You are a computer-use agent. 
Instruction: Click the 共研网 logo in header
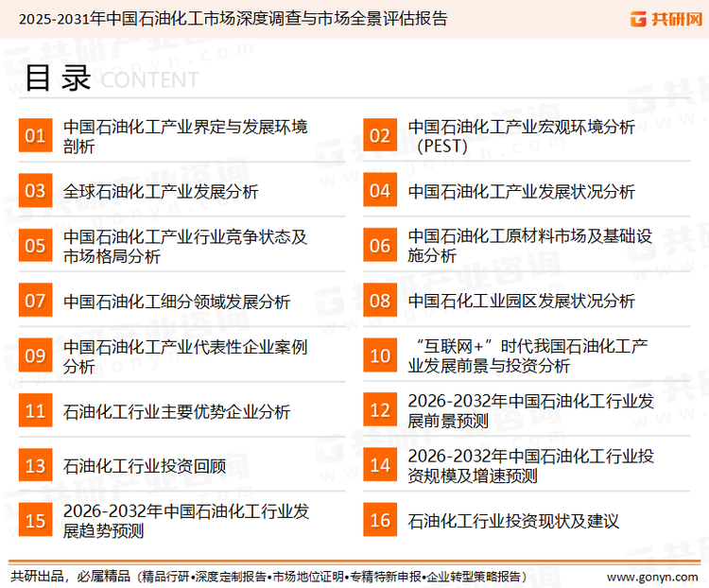pyautogui.click(x=666, y=19)
